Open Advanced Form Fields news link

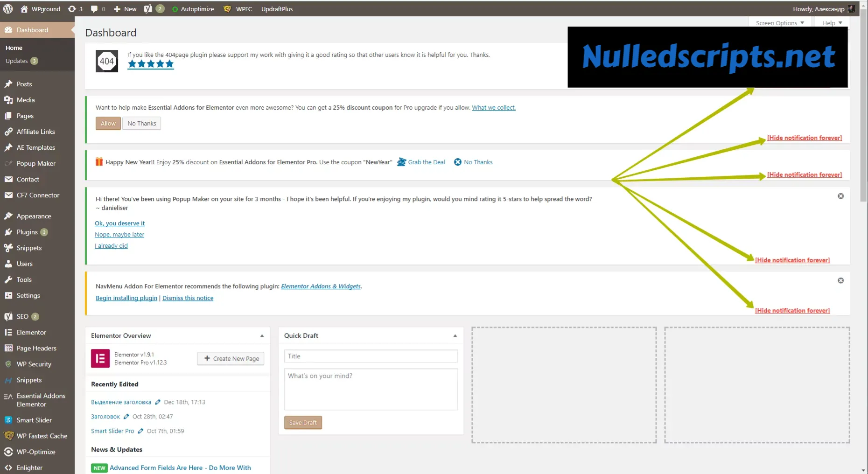[x=180, y=468]
